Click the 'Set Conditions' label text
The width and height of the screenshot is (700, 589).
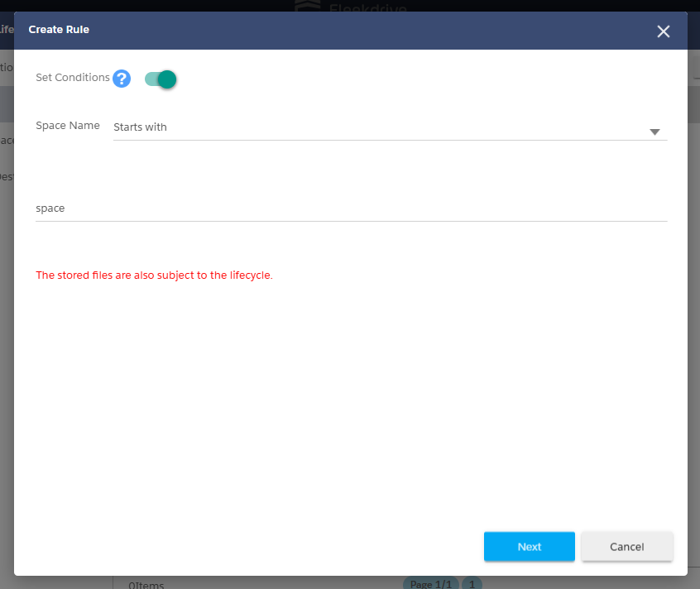[x=73, y=77]
